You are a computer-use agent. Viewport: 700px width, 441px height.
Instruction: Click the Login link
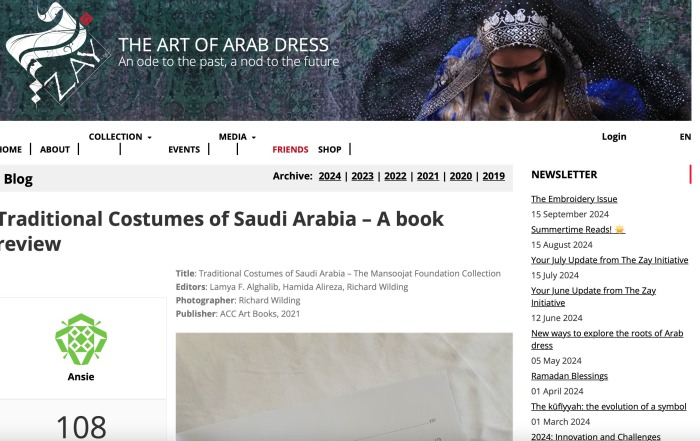tap(614, 137)
